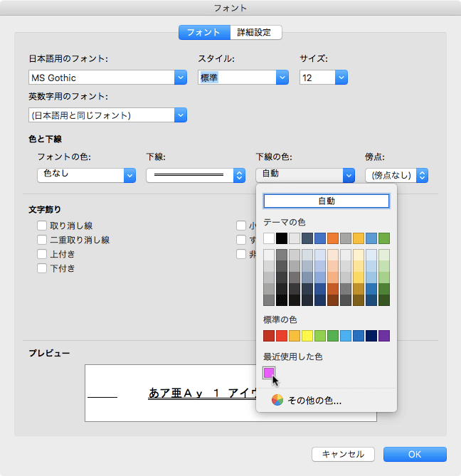Select the recently used magenta color swatch
Image resolution: width=461 pixels, height=476 pixels.
269,372
